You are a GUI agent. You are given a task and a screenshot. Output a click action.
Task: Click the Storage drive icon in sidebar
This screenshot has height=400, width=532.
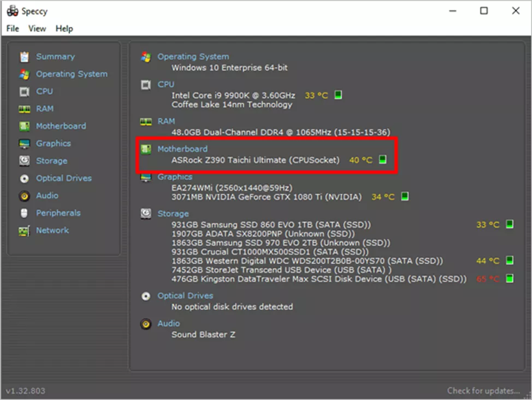click(x=24, y=161)
